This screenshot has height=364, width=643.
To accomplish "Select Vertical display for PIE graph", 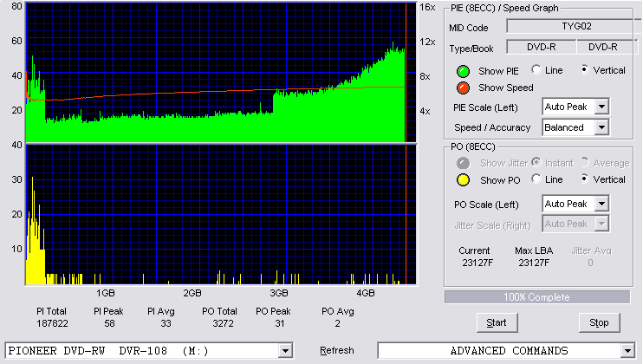I will (x=585, y=69).
